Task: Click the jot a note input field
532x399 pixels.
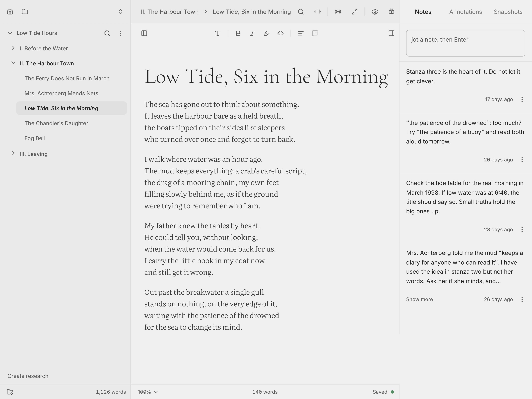Action: pyautogui.click(x=465, y=43)
